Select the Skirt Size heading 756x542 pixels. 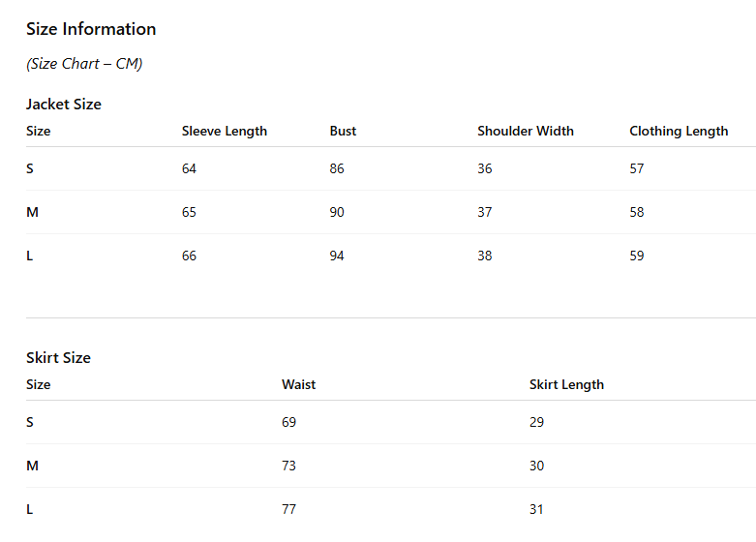click(58, 358)
